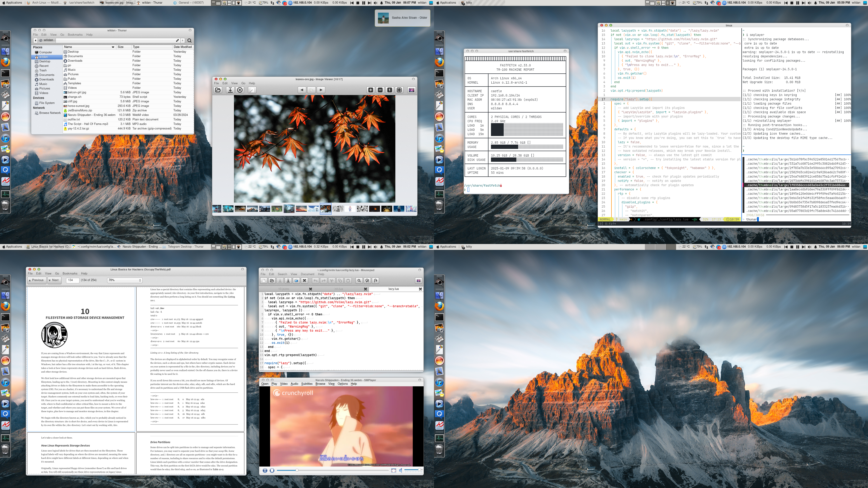Click circled X close-image icon in Image Viewer
Image resolution: width=868 pixels, height=488 pixels.
(x=240, y=90)
